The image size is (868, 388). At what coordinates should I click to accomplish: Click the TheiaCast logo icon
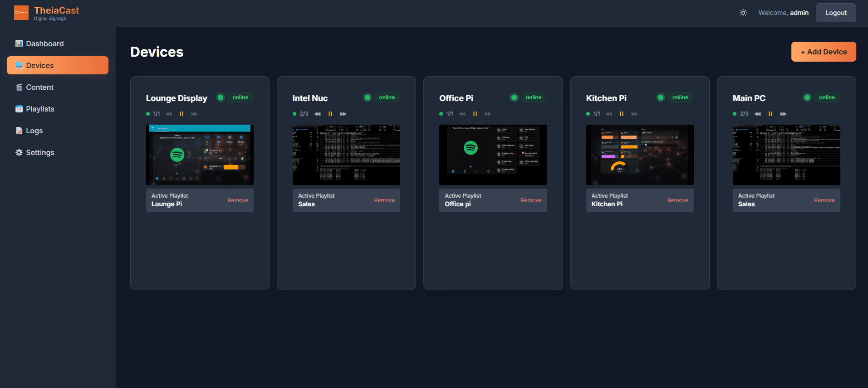click(x=21, y=13)
